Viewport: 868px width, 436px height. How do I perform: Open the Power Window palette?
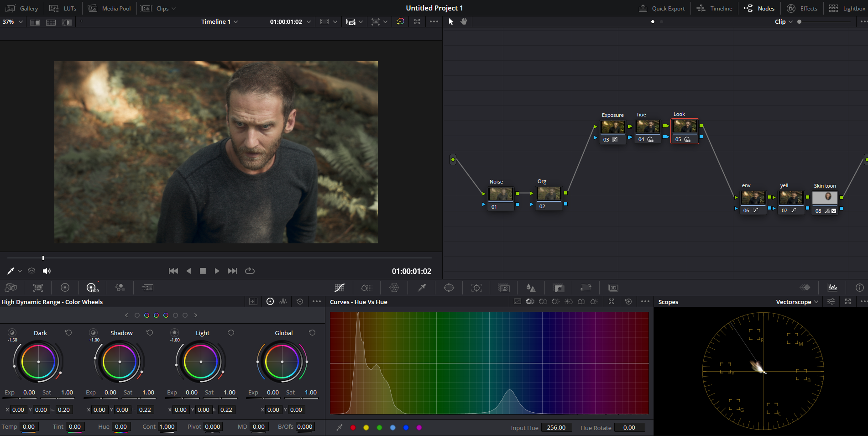(449, 288)
